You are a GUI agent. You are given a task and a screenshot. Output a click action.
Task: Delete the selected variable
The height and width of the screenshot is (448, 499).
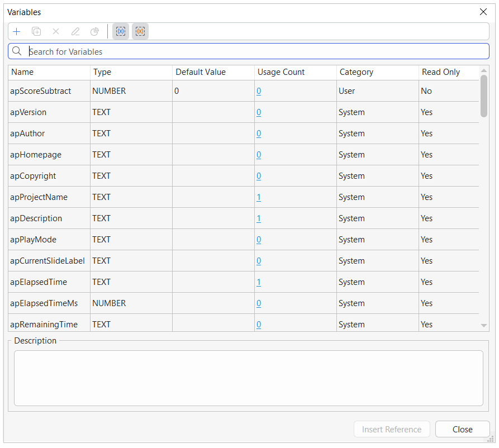click(x=55, y=31)
